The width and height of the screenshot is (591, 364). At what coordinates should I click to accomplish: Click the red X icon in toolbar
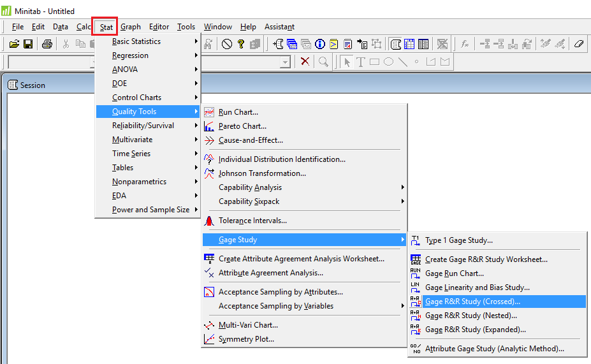305,61
